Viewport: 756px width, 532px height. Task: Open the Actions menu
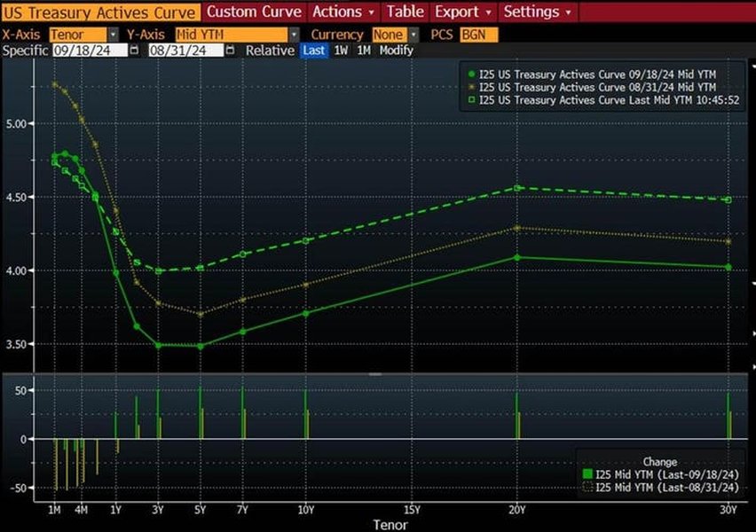(x=343, y=12)
